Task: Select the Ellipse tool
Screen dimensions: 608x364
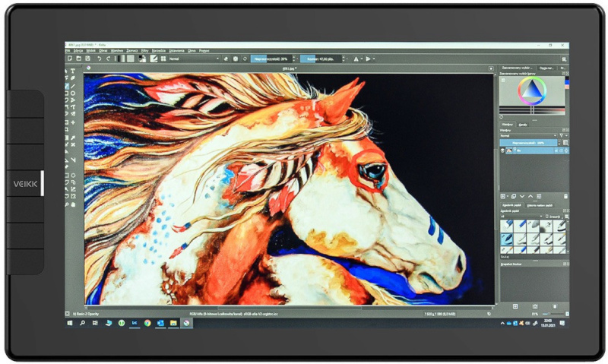Action: [x=73, y=93]
